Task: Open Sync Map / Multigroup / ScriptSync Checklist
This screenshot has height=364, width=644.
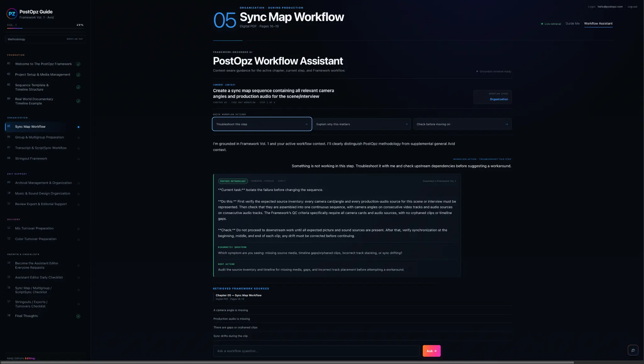Action: click(x=33, y=290)
